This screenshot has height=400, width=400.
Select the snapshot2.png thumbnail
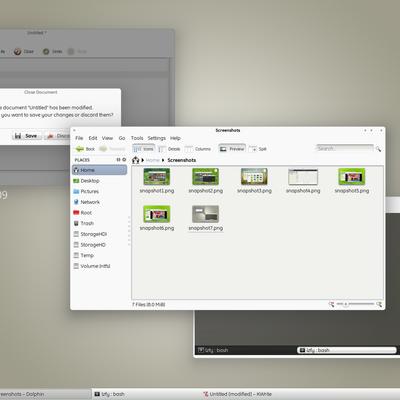(205, 176)
